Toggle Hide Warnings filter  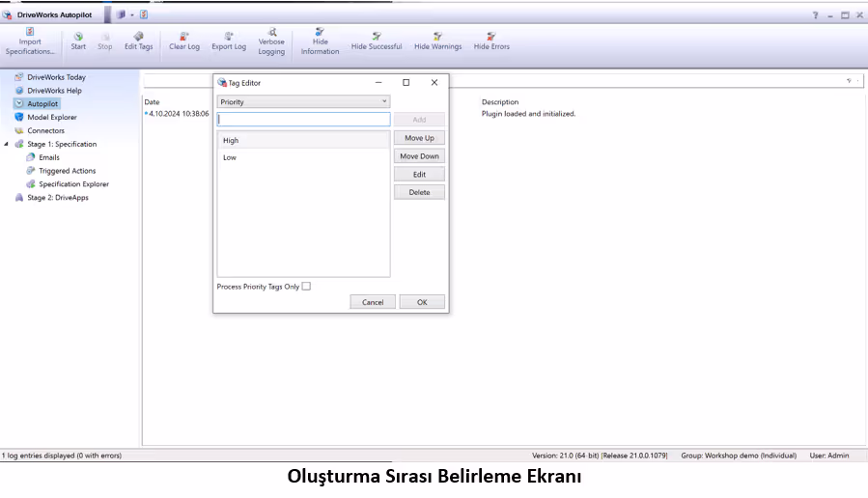pos(438,41)
